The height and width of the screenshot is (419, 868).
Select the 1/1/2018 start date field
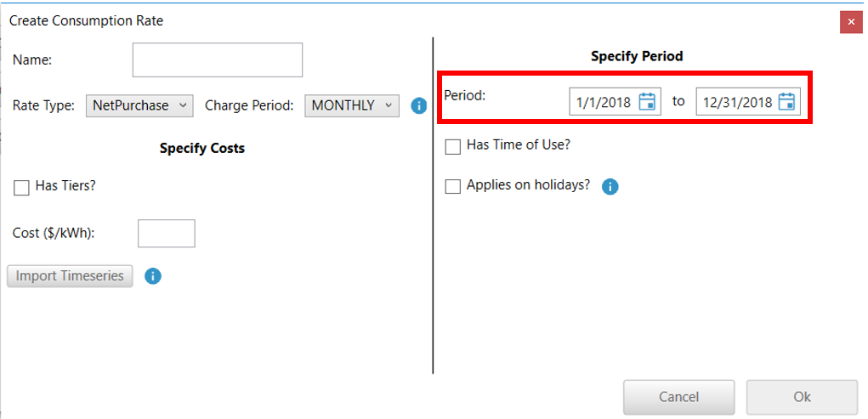pyautogui.click(x=604, y=103)
